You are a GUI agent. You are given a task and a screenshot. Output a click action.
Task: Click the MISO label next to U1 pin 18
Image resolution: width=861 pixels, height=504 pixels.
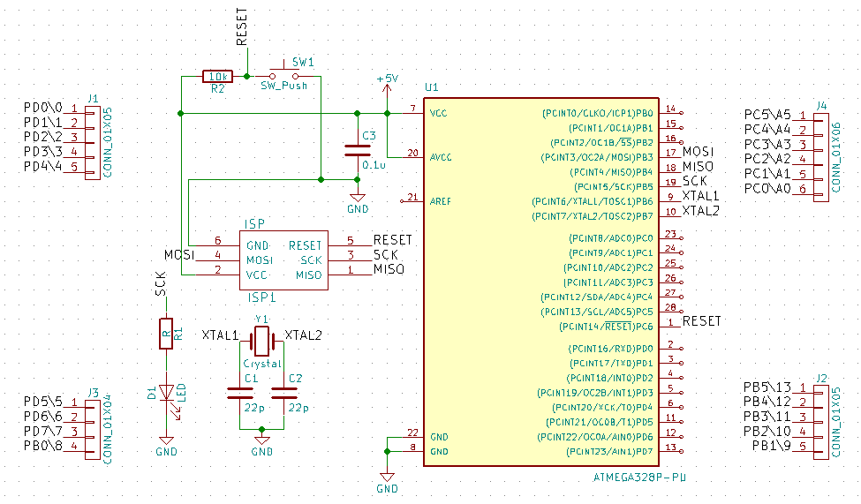pos(698,166)
